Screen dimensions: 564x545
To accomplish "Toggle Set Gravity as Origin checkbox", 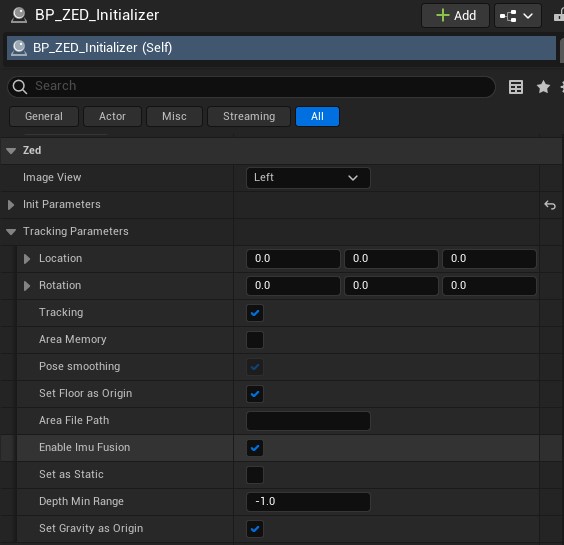I will [255, 529].
